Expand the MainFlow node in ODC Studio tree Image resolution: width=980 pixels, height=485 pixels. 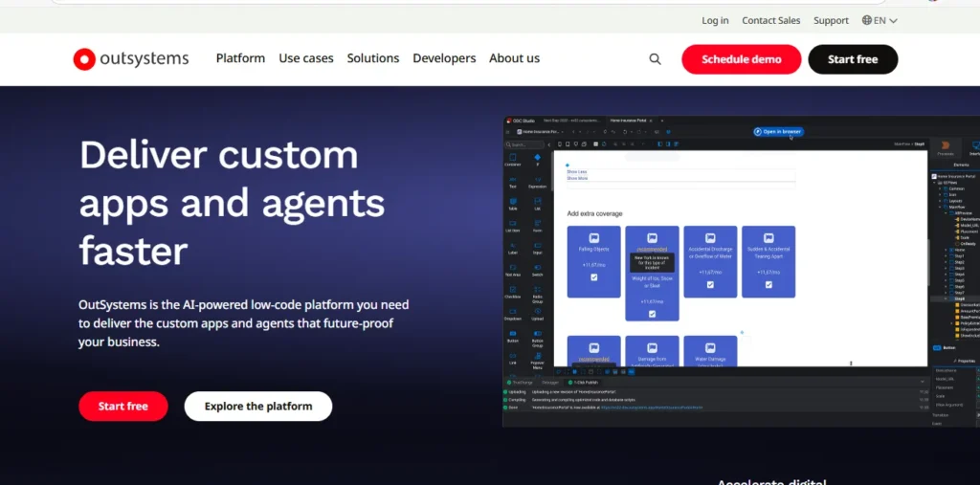941,207
